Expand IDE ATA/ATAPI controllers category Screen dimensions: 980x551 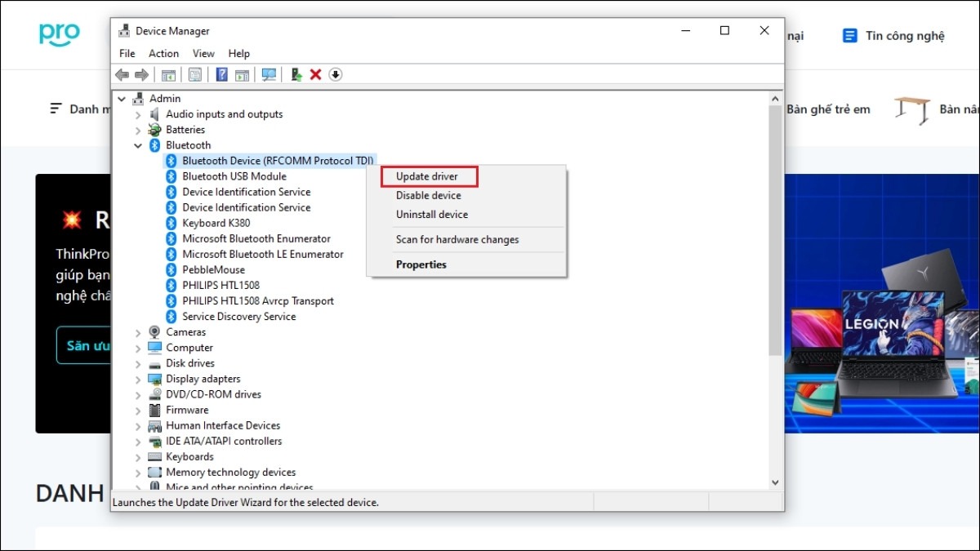[x=138, y=441]
